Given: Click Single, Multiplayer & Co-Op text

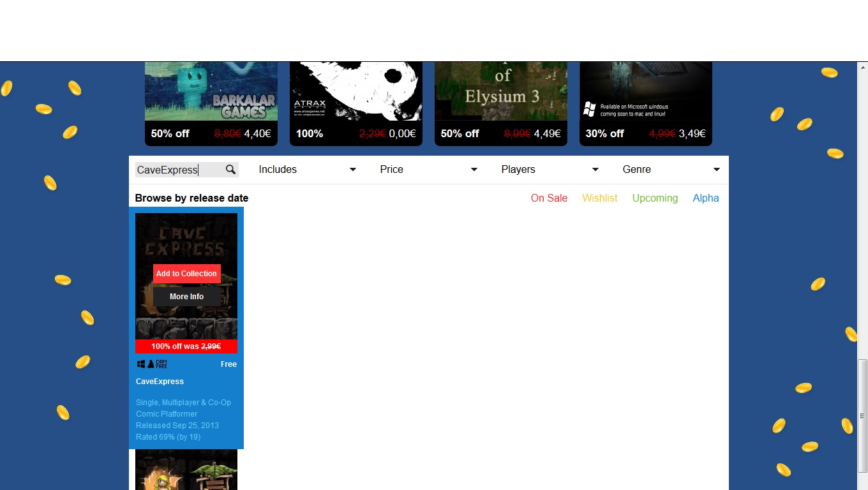Looking at the screenshot, I should click(x=183, y=403).
